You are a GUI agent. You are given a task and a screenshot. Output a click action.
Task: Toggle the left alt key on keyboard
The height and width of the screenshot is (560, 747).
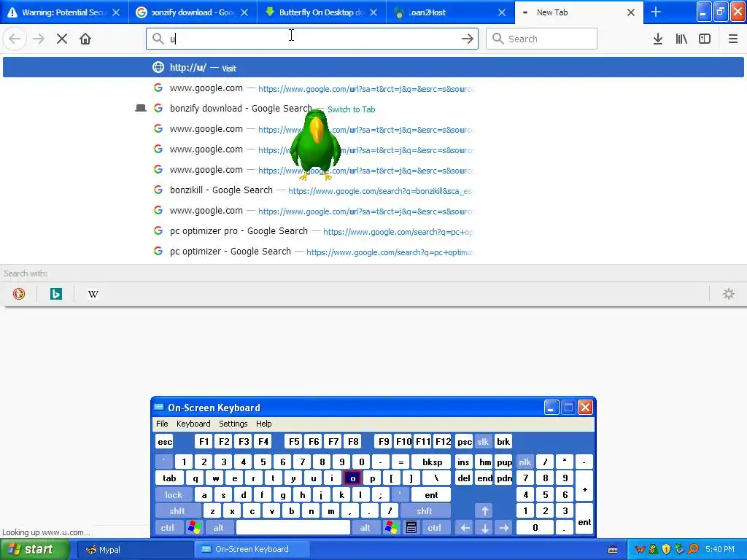coord(219,528)
